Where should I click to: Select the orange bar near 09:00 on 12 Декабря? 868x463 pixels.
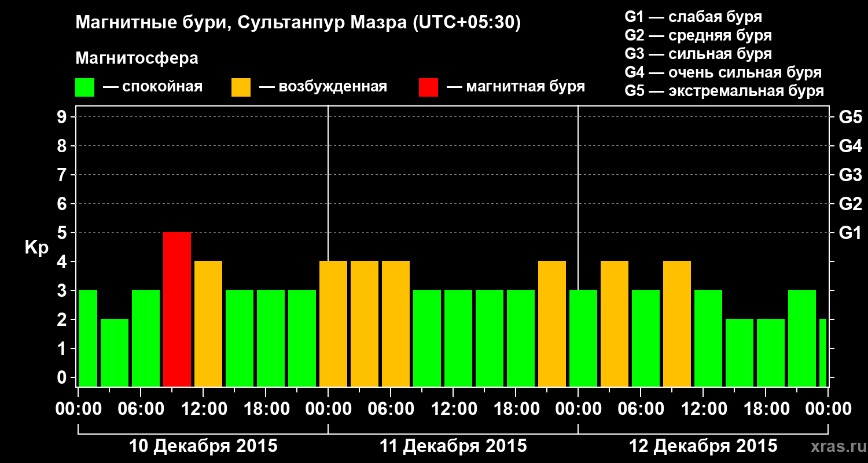677,324
